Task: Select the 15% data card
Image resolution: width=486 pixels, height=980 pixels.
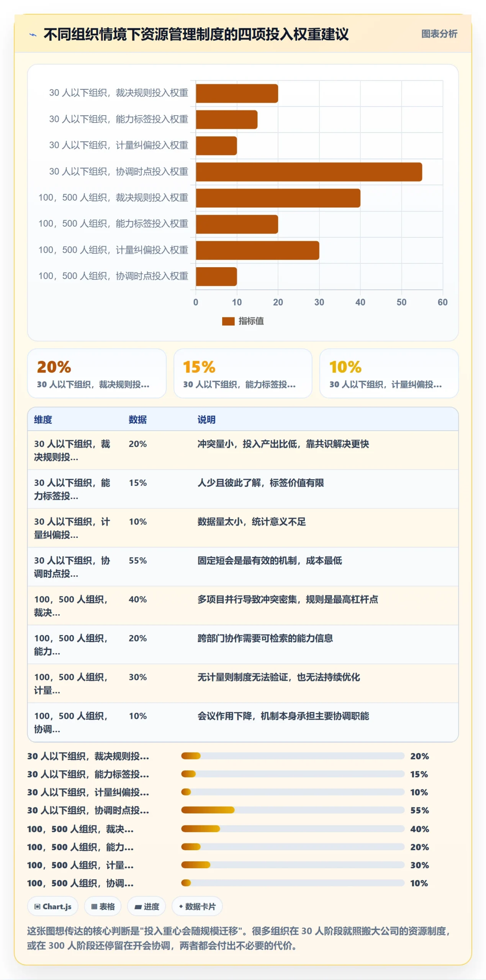Action: pos(243,373)
